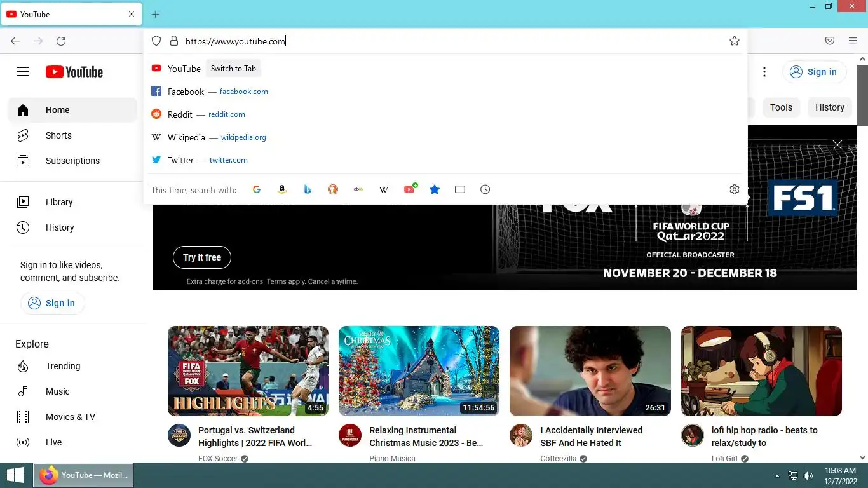This screenshot has width=868, height=488.
Task: Select the Tools filter chip
Action: click(781, 107)
